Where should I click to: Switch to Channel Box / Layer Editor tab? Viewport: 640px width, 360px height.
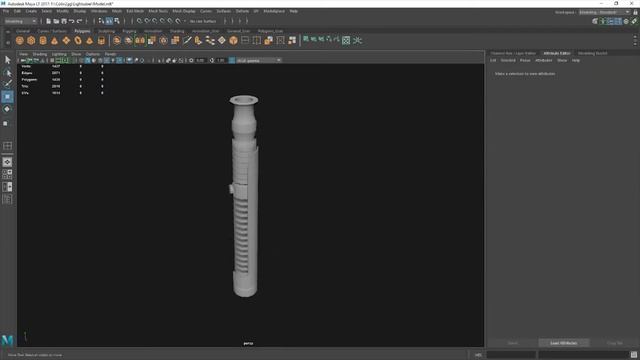[x=513, y=53]
